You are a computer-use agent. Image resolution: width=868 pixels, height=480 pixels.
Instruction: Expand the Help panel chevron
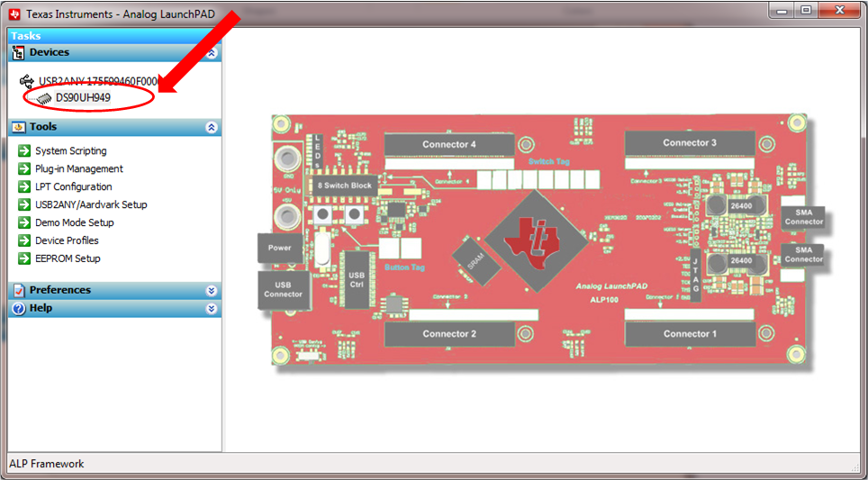(212, 308)
